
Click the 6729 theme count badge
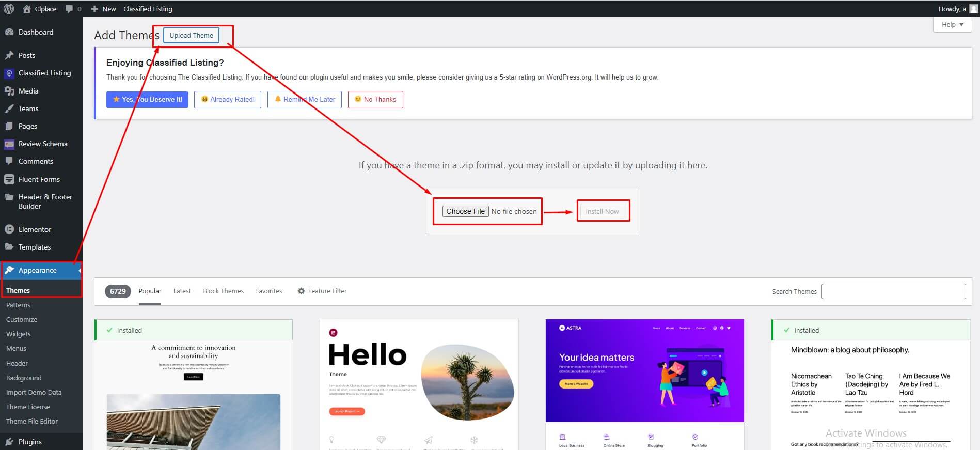(x=118, y=291)
